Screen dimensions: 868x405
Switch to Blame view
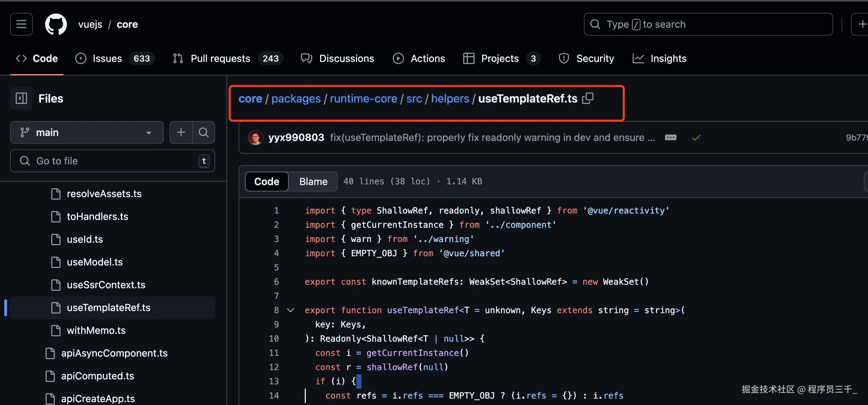pyautogui.click(x=313, y=182)
